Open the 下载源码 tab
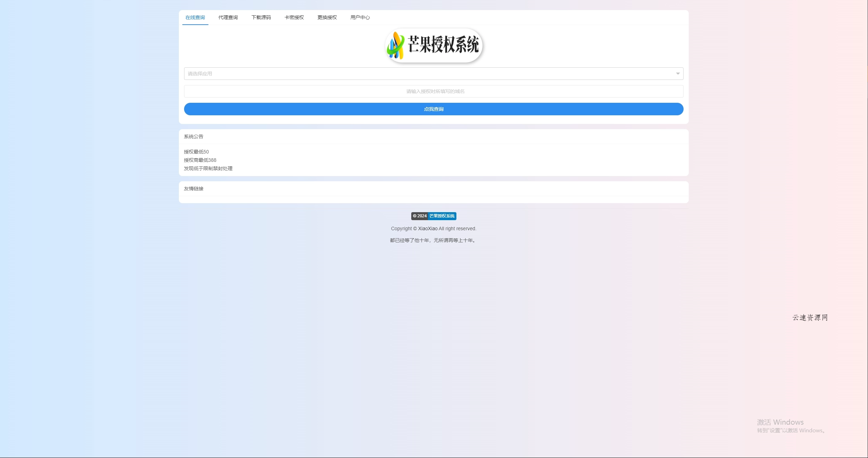This screenshot has height=458, width=868. point(261,17)
